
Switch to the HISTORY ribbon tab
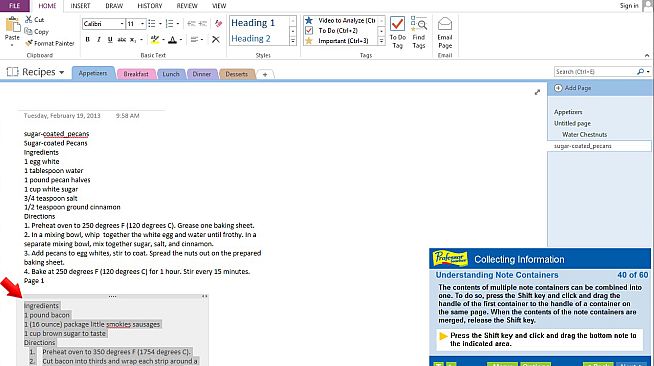click(150, 6)
